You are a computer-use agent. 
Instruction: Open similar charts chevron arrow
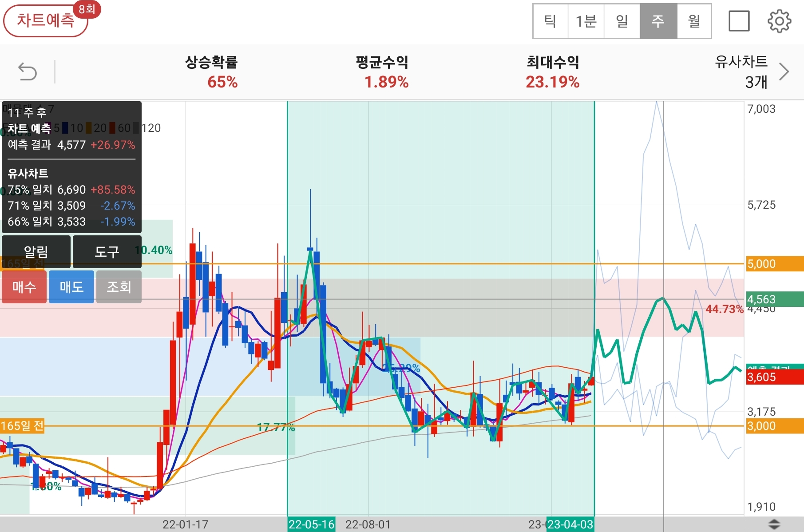tap(784, 71)
